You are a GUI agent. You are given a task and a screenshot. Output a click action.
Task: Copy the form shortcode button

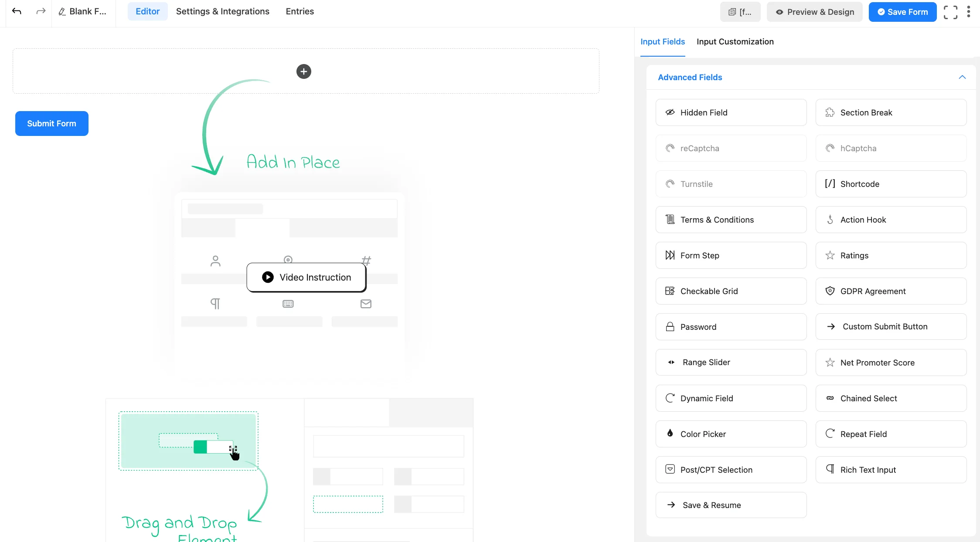(740, 12)
